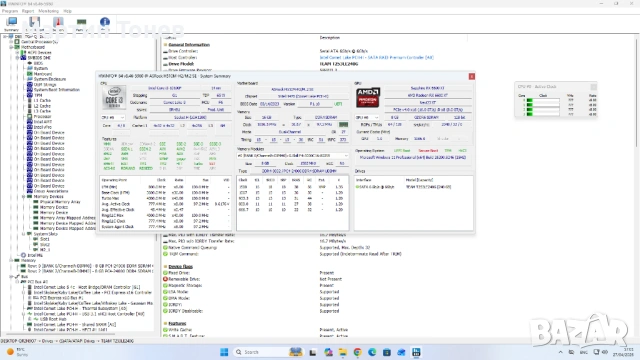Open Google Chrome from the taskbar
This screenshot has width=640, height=360.
[x=358, y=352]
